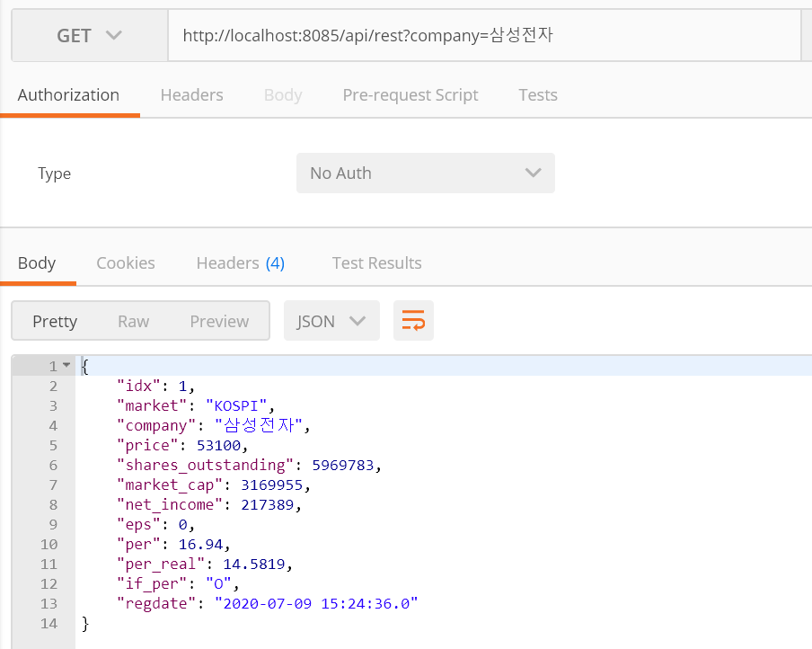The image size is (812, 649).
Task: Click the per value 16.94
Action: 200,545
